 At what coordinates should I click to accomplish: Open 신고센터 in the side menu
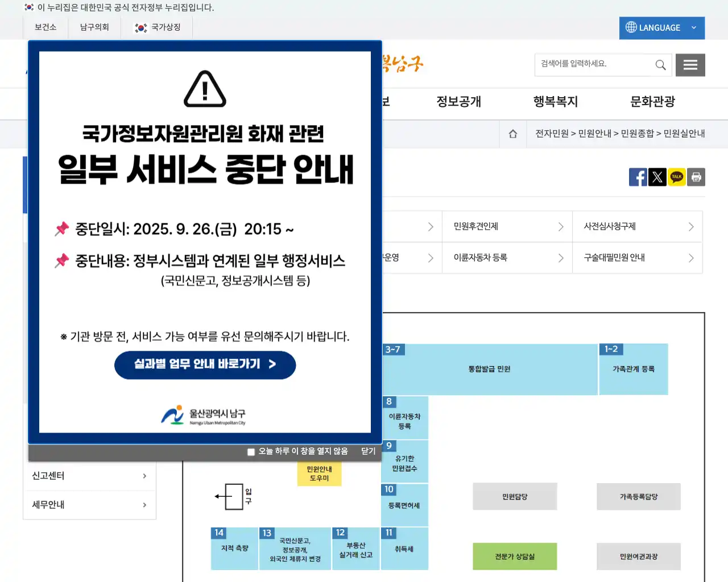pos(89,476)
